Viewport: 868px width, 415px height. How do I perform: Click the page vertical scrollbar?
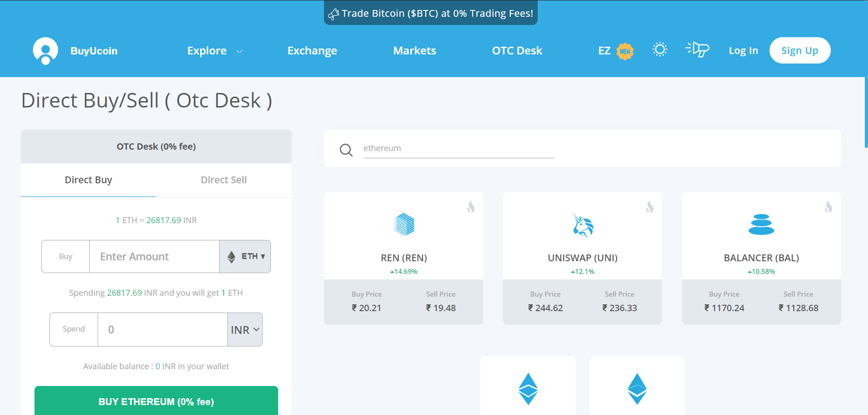[866, 112]
